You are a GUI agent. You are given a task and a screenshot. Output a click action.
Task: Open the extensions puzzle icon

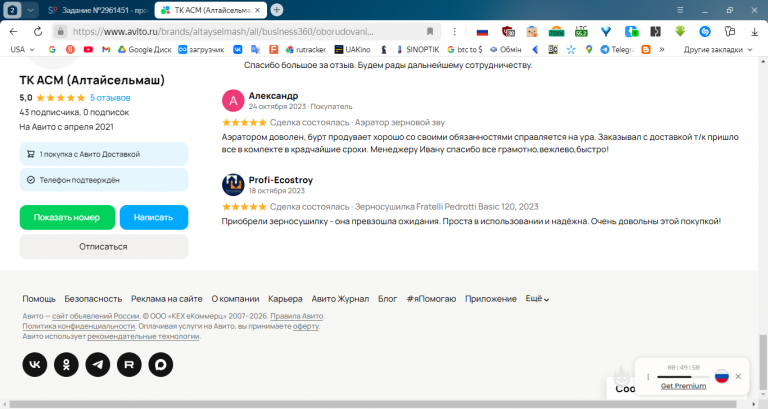(x=730, y=31)
